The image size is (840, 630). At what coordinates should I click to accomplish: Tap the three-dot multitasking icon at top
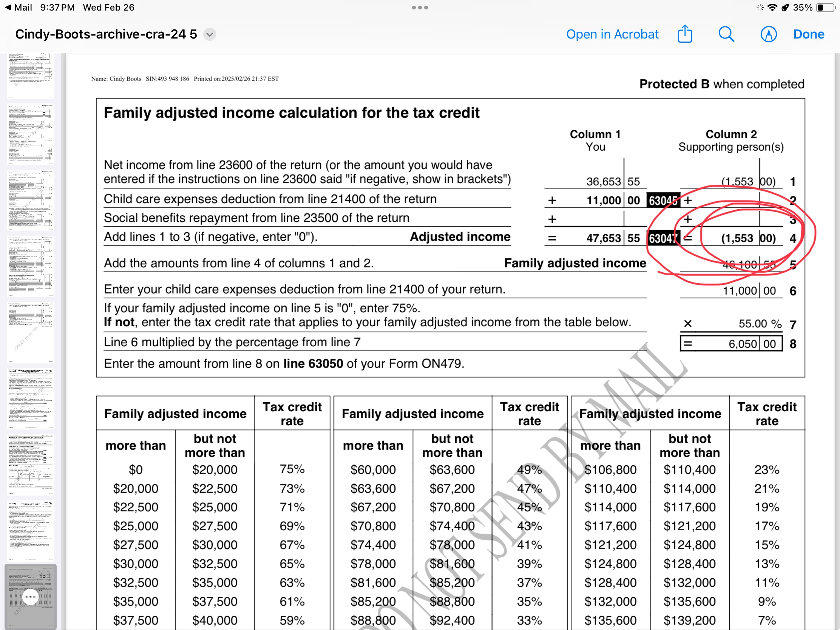pyautogui.click(x=420, y=8)
